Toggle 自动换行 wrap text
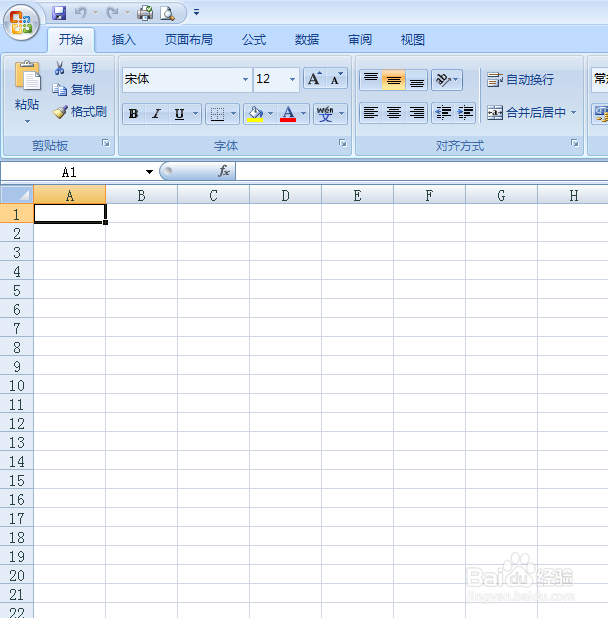Screen dimensions: 608x618 coord(521,80)
